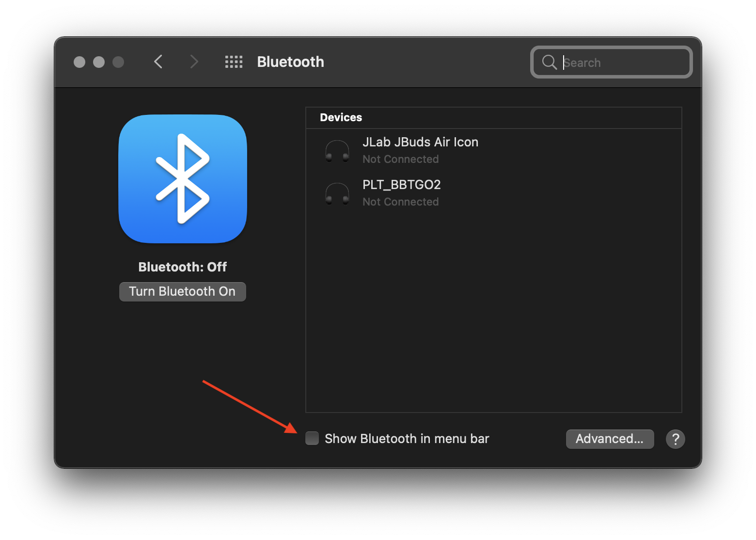Open the Advanced... settings button
This screenshot has height=540, width=756.
tap(610, 439)
